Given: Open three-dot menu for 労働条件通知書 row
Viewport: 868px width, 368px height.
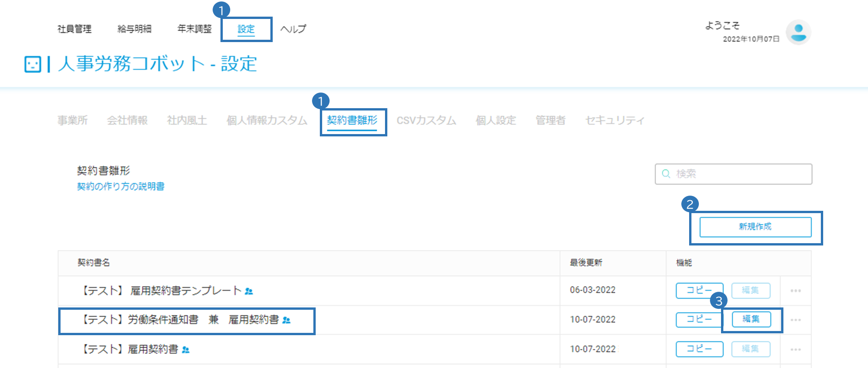Looking at the screenshot, I should (795, 320).
